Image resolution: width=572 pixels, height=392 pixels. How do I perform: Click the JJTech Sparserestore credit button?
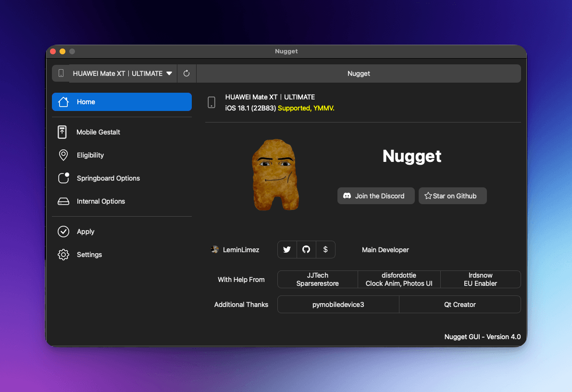[318, 279]
